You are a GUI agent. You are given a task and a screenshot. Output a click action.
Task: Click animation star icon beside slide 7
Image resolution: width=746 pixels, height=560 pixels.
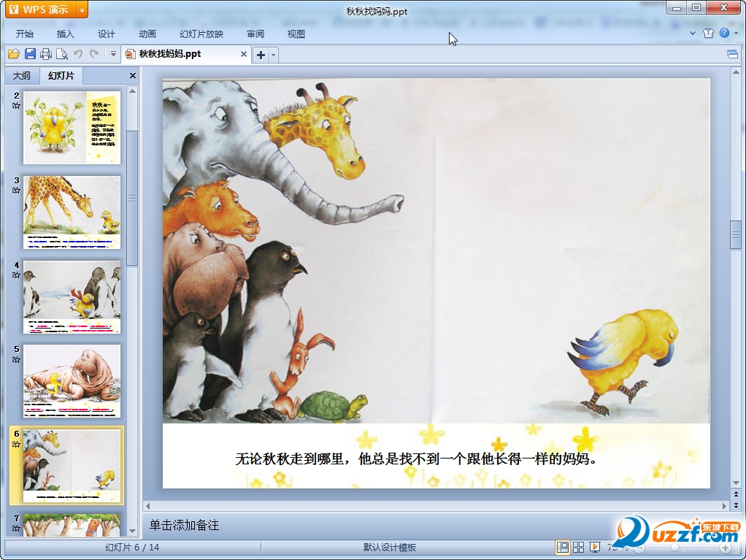tap(16, 528)
